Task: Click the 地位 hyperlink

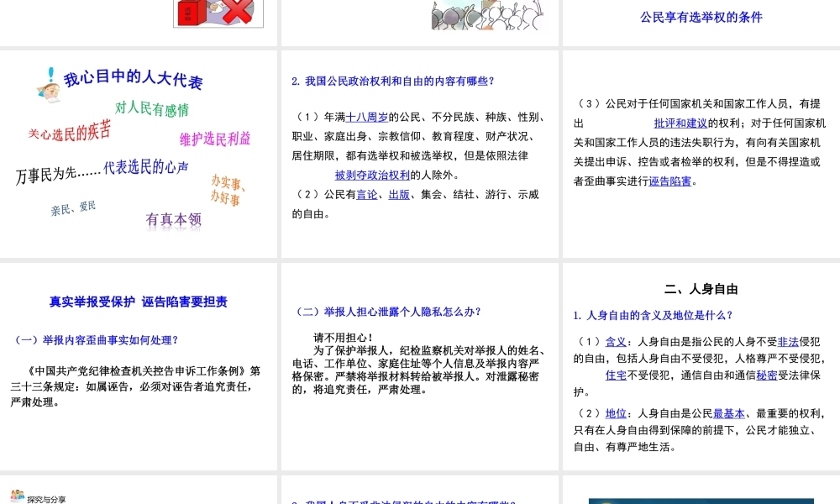Action: (x=616, y=413)
